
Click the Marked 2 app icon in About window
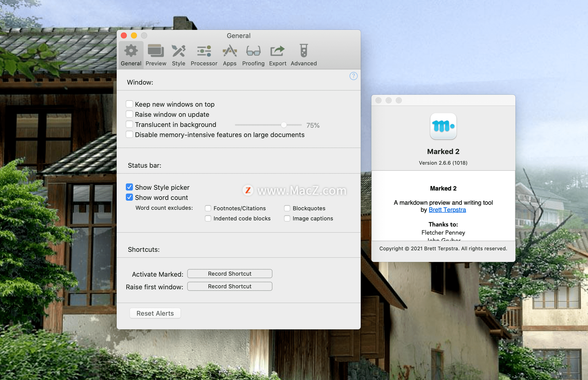tap(443, 126)
